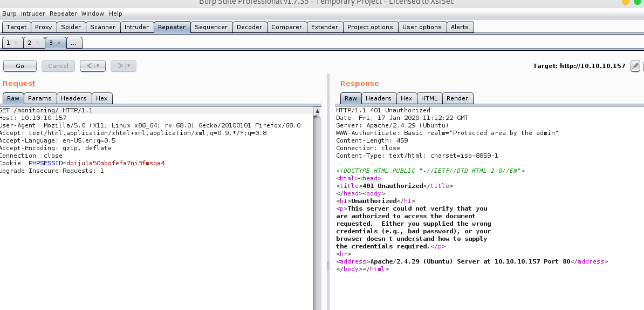Close repeater tab 1
This screenshot has width=644, height=310.
point(16,43)
